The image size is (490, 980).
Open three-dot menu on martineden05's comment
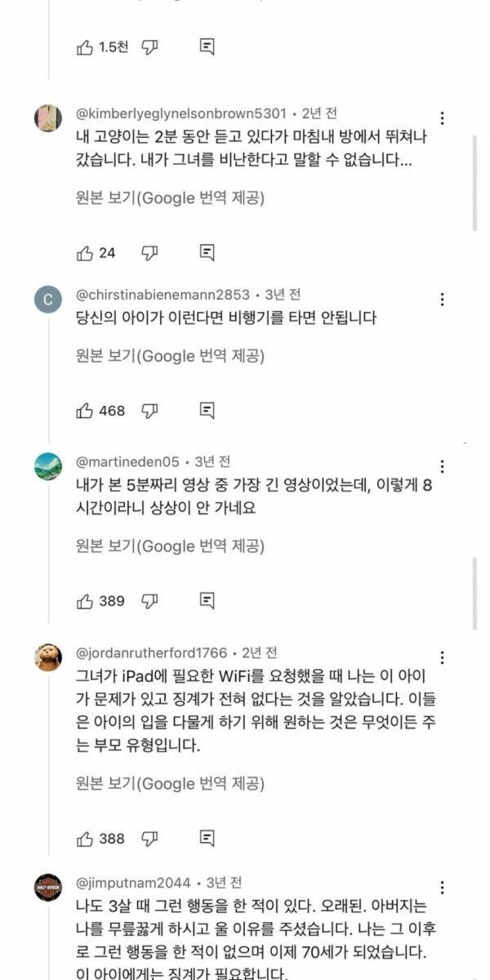point(442,466)
